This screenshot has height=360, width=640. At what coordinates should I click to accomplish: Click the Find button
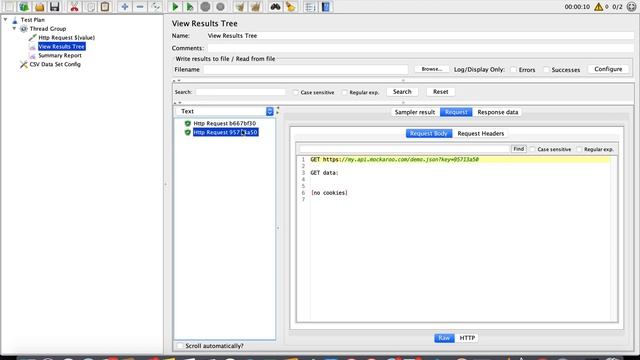pos(518,149)
